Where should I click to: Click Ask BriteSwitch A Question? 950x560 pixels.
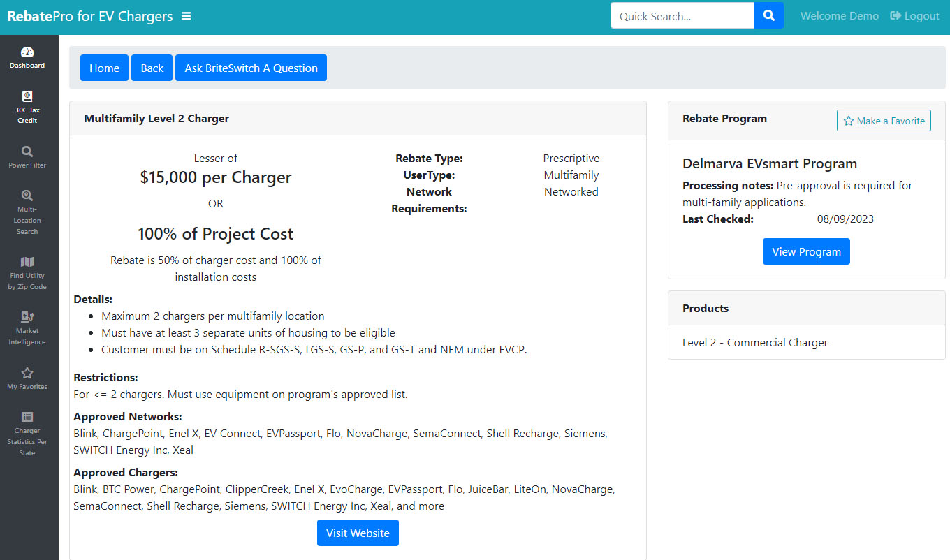click(251, 68)
